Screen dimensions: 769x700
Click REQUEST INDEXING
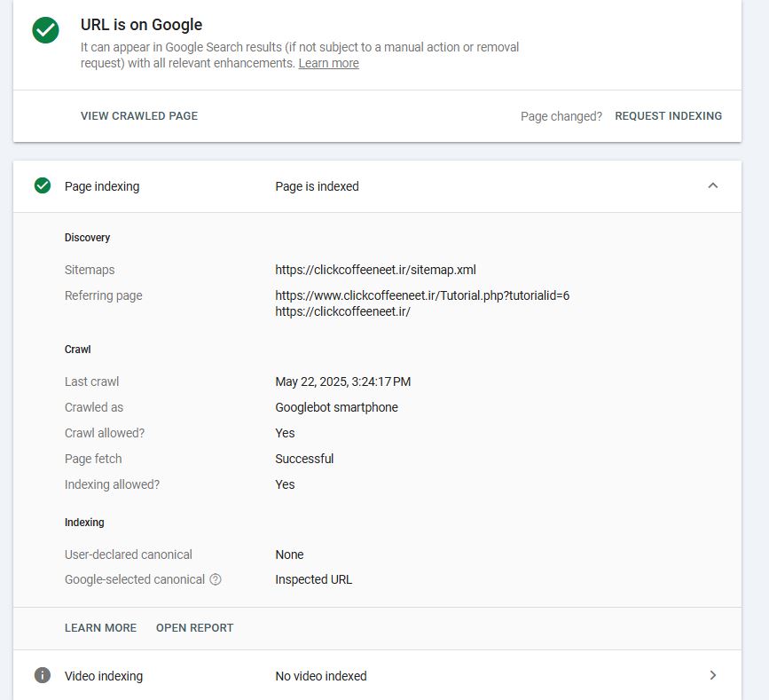[669, 115]
